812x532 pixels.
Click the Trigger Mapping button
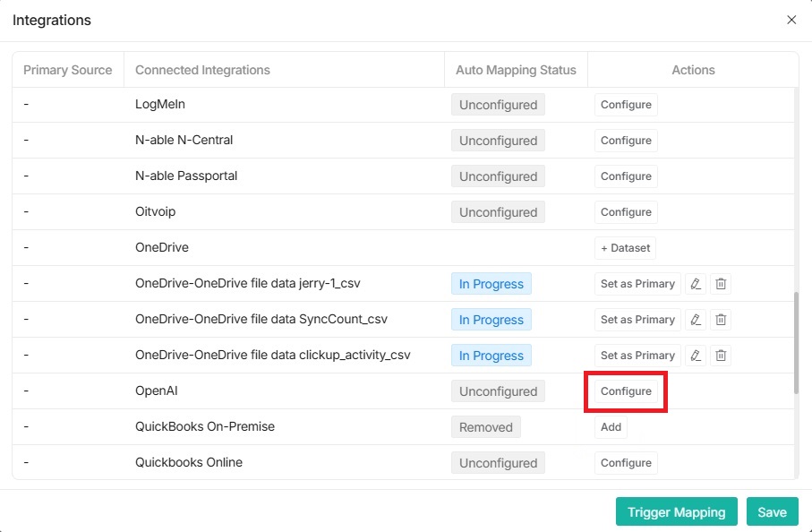[x=676, y=511]
